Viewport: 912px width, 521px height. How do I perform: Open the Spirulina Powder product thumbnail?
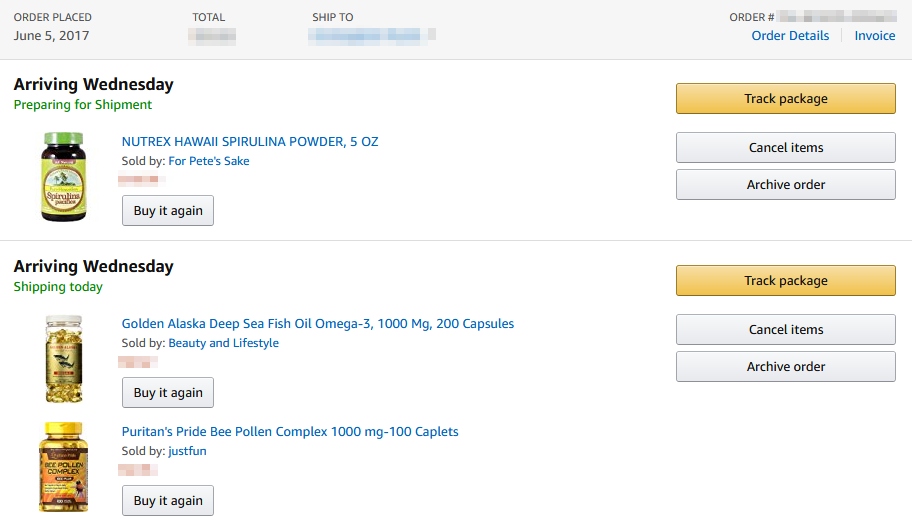[64, 177]
